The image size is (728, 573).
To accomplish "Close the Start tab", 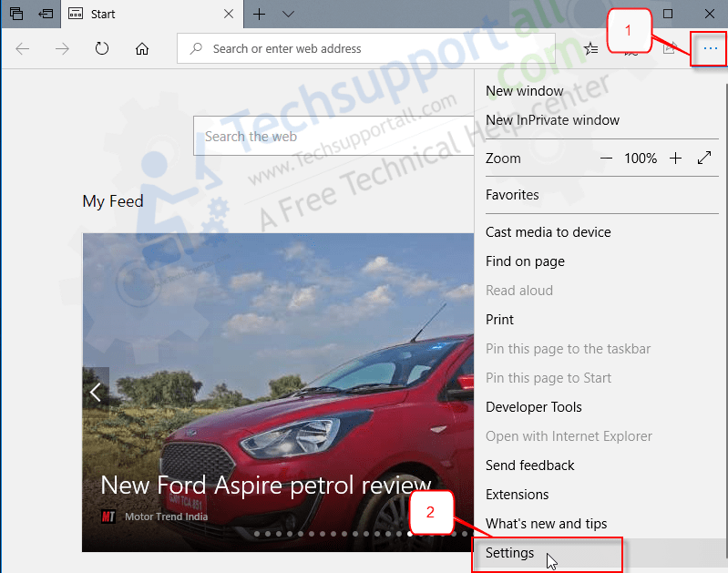I will [229, 14].
